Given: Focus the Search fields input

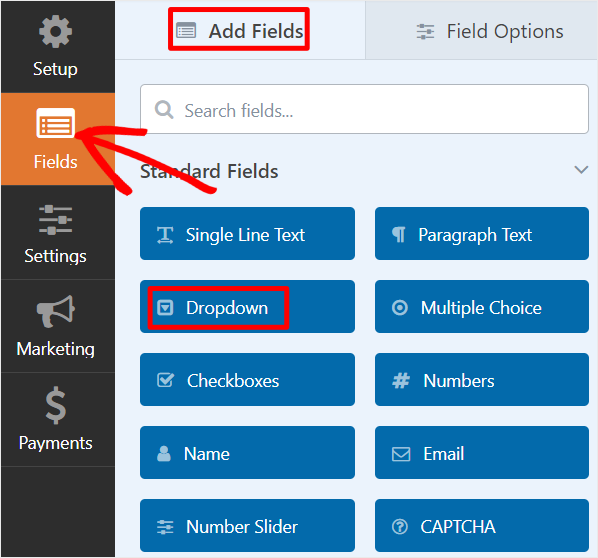Looking at the screenshot, I should 365,109.
